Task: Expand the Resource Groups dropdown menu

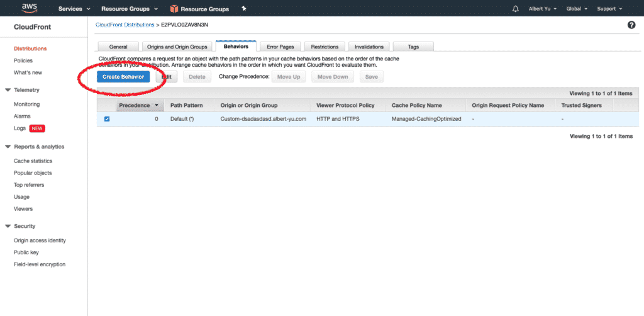Action: [x=130, y=9]
